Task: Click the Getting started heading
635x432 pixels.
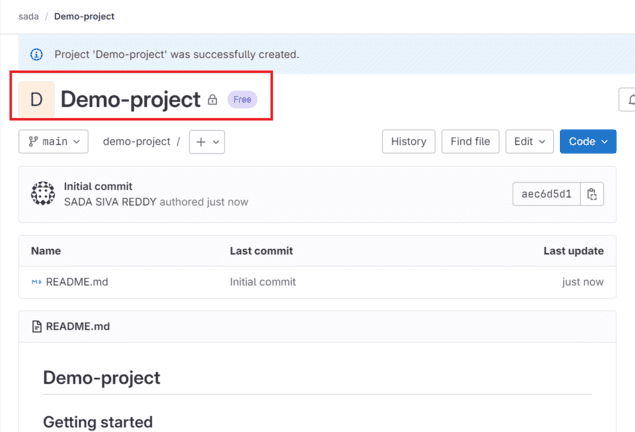Action: 98,422
